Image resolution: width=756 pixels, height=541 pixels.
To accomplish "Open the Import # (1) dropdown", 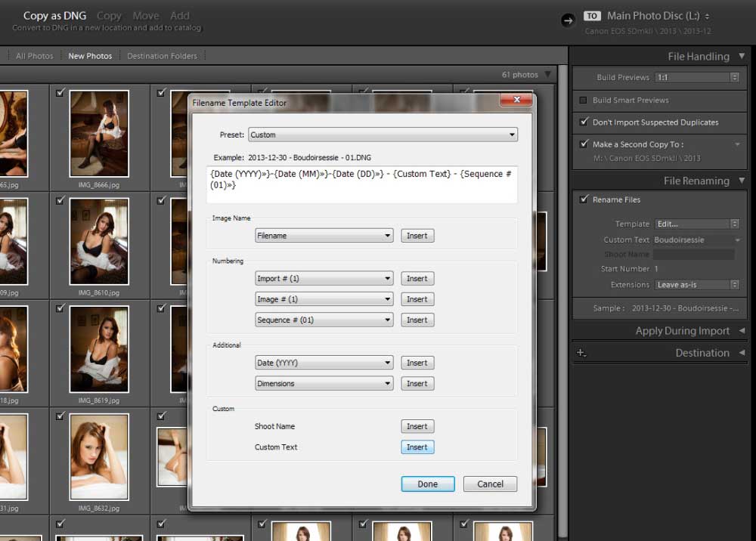I will [324, 279].
